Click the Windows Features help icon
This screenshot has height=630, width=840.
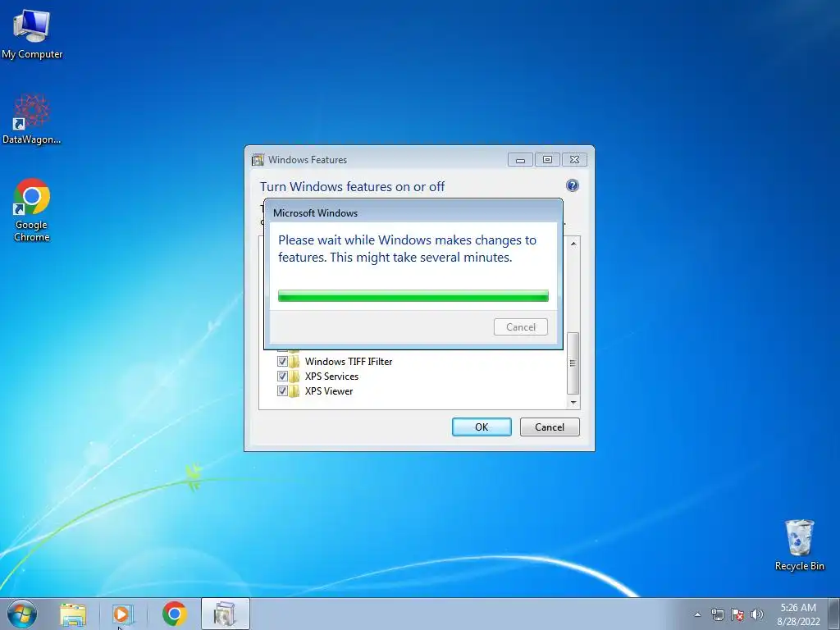572,185
